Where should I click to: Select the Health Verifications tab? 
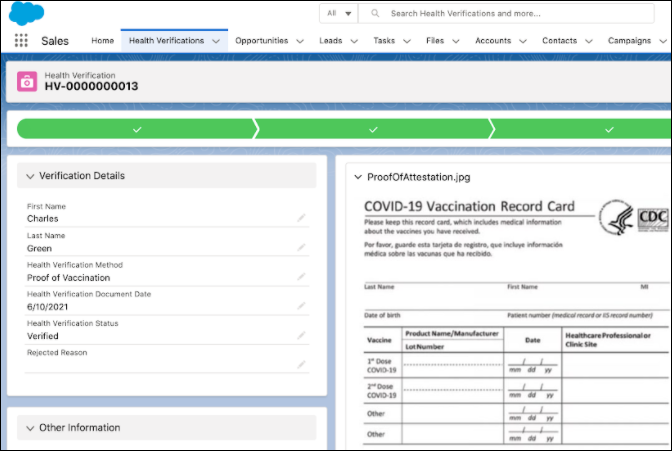[x=166, y=41]
